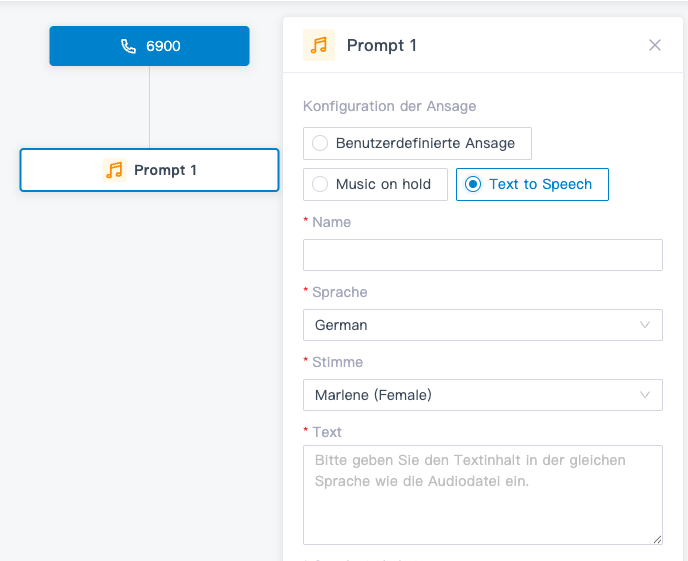
Task: Close the Prompt 1 configuration panel
Action: [x=655, y=45]
